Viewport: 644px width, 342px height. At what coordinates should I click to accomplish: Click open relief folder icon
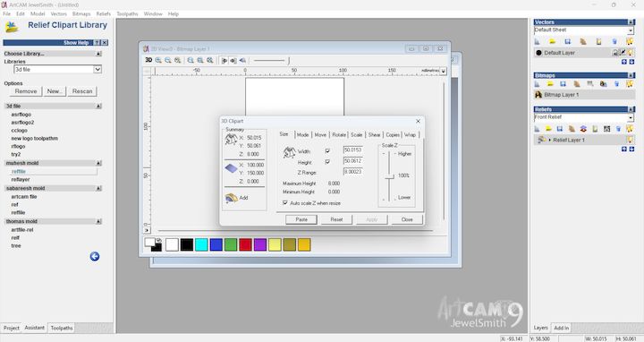coord(548,129)
